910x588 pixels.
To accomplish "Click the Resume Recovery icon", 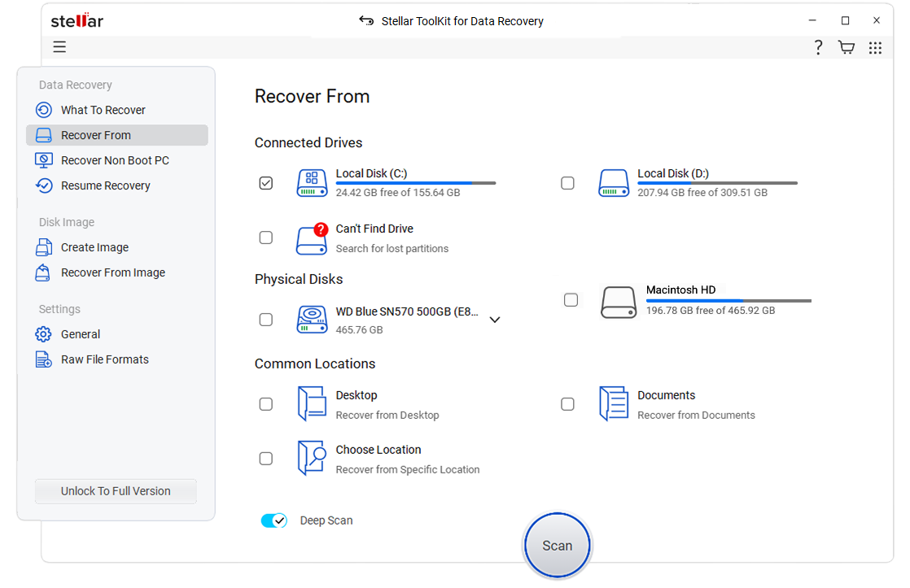I will tap(44, 185).
